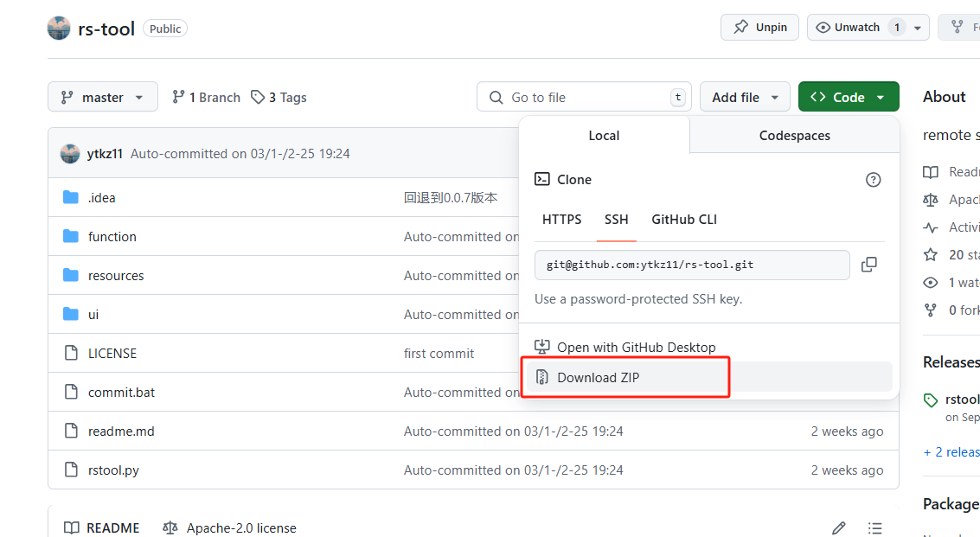Open the forks count link in About

coord(951,310)
